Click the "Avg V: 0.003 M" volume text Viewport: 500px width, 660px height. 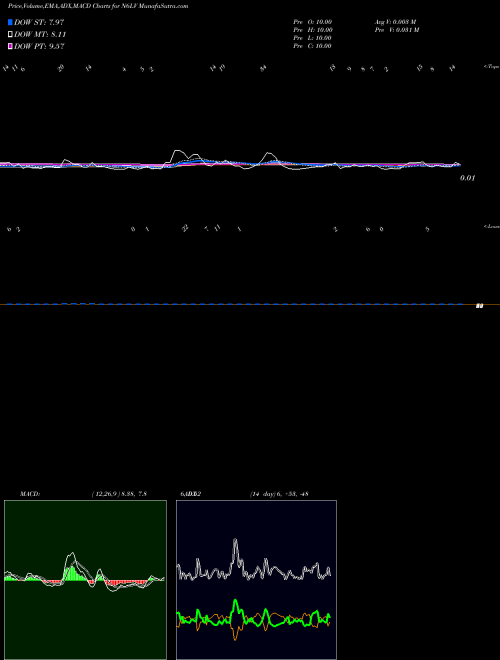tap(396, 22)
